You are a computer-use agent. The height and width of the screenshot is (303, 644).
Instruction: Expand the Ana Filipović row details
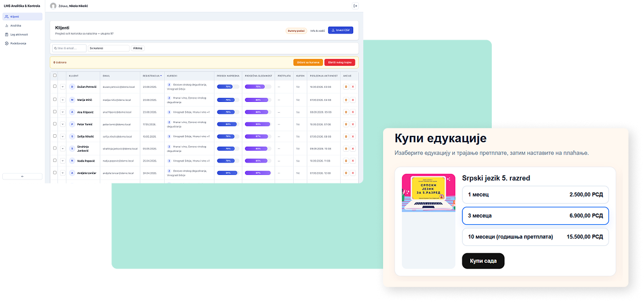[x=62, y=112]
